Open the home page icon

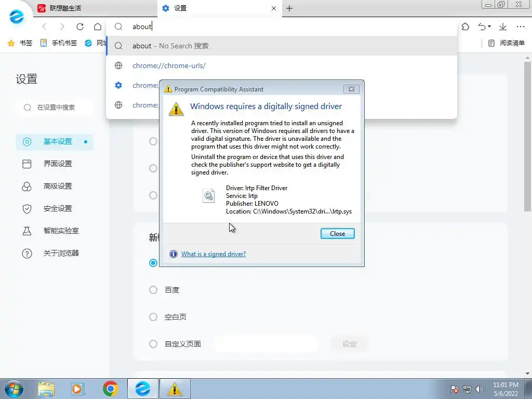click(98, 26)
